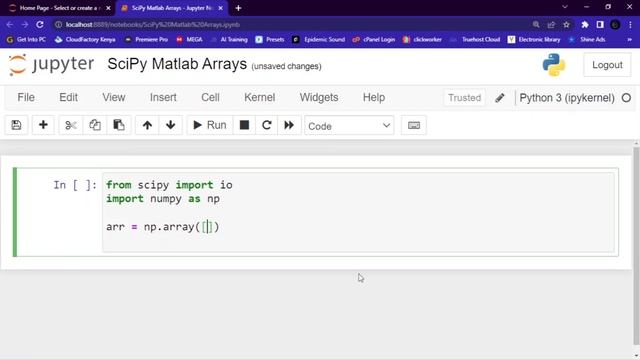Interrupt the kernel with stop icon
Screen dimensions: 640x360
(244, 125)
